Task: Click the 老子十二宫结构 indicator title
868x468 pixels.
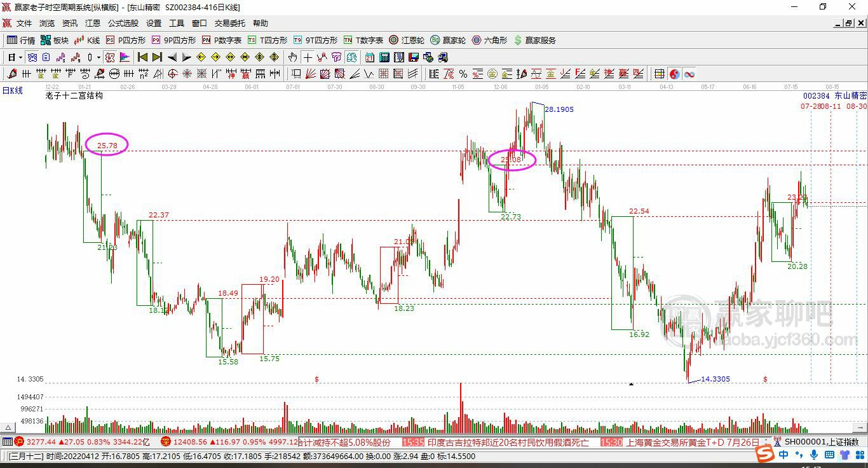Action: point(74,95)
